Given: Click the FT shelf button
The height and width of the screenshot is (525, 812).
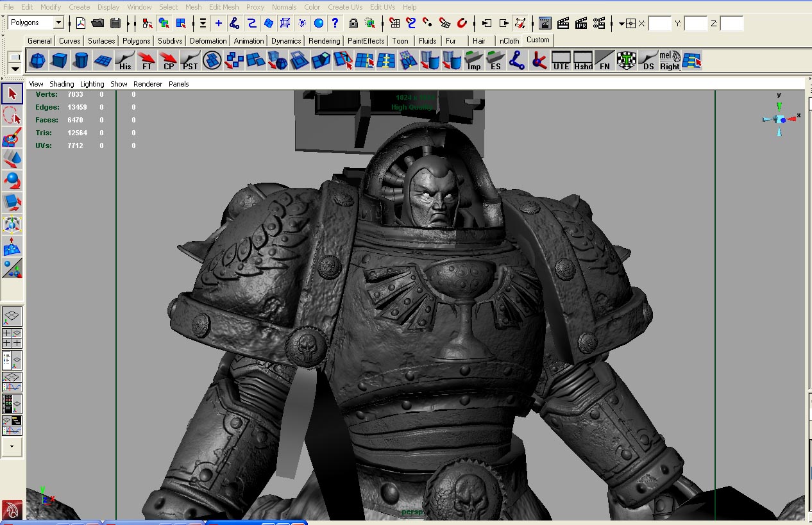Looking at the screenshot, I should pyautogui.click(x=147, y=61).
